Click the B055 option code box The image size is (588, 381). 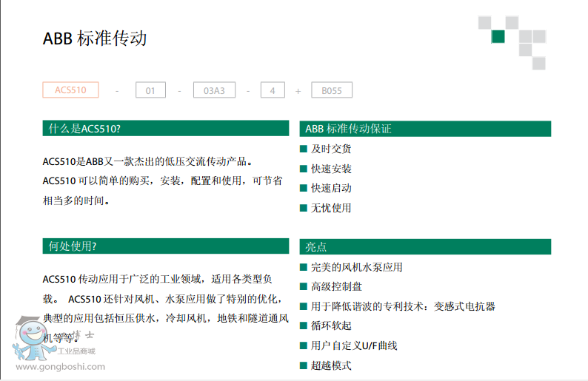[x=331, y=91]
